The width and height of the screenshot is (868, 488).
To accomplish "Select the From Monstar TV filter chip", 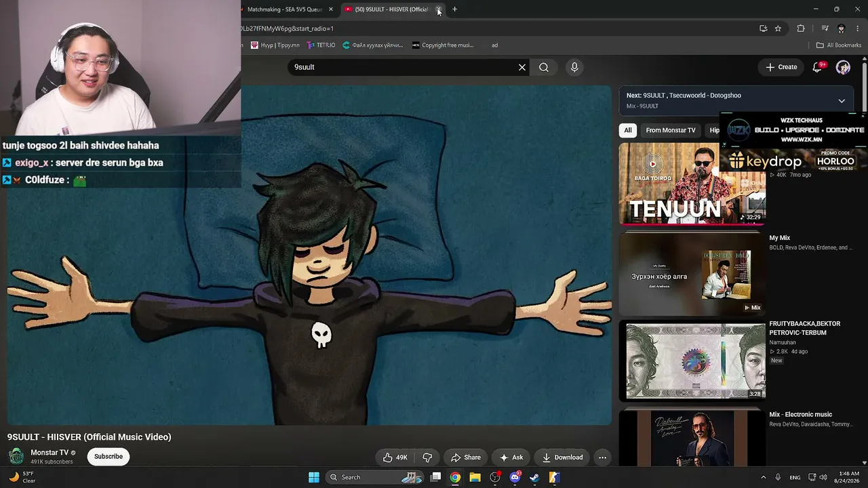I will coord(671,130).
